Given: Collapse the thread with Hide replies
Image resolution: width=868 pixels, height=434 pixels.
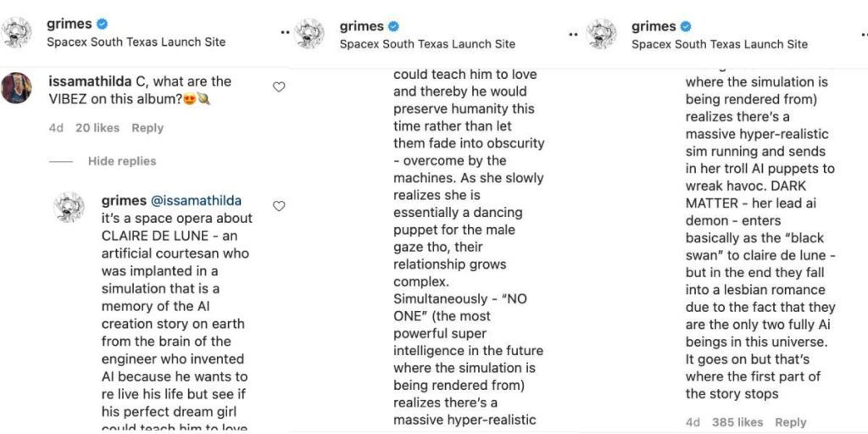Looking at the screenshot, I should click(x=121, y=161).
